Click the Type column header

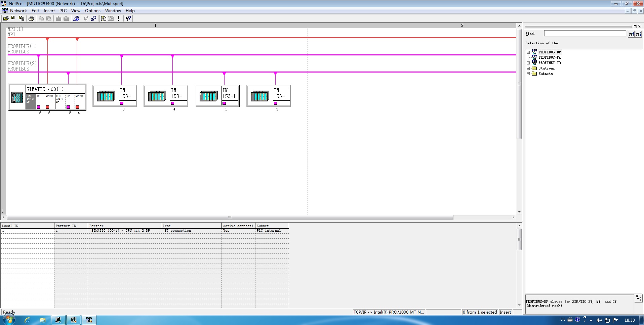pos(191,226)
